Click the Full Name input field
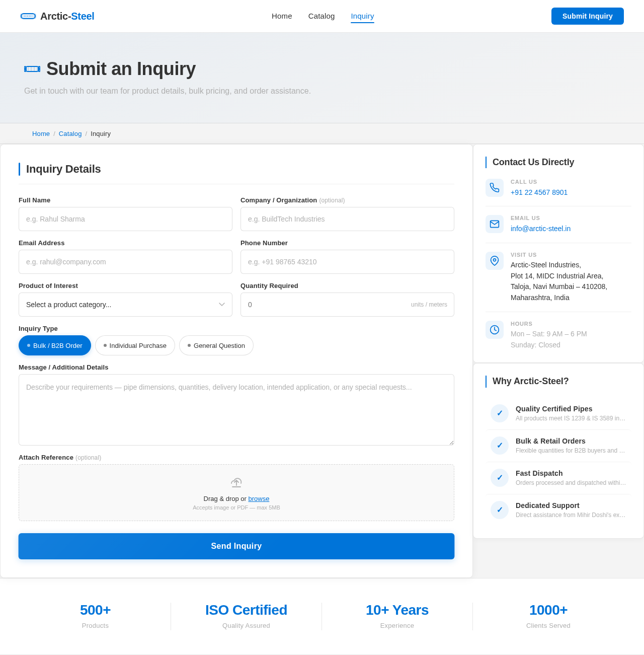644x655 pixels. [x=125, y=219]
